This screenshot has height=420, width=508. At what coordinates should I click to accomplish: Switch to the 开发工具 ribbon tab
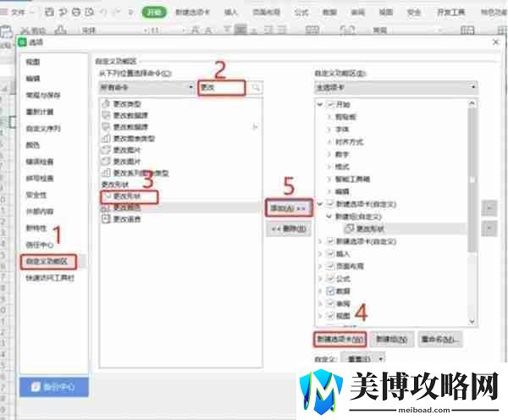[x=451, y=13]
